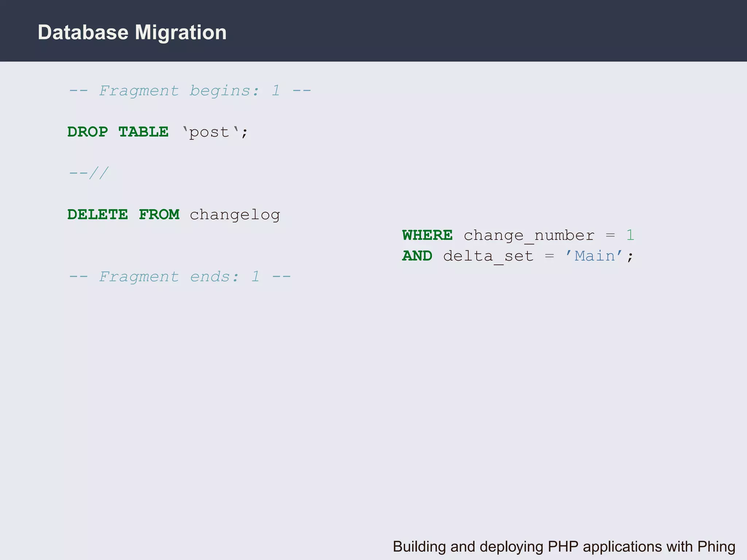Click the 'Fragment begins: 1' comment line
This screenshot has height=560, width=747.
click(190, 91)
